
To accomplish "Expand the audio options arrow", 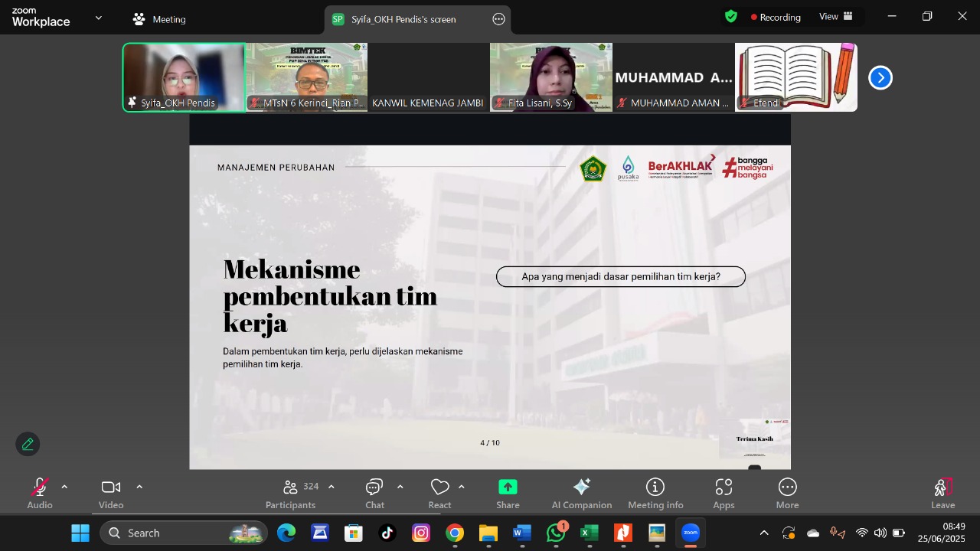I will (x=64, y=487).
